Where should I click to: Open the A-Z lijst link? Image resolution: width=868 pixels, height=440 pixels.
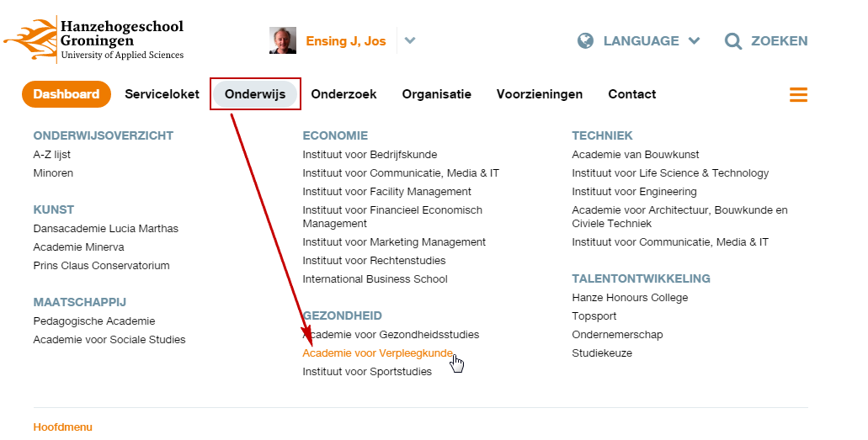[54, 155]
